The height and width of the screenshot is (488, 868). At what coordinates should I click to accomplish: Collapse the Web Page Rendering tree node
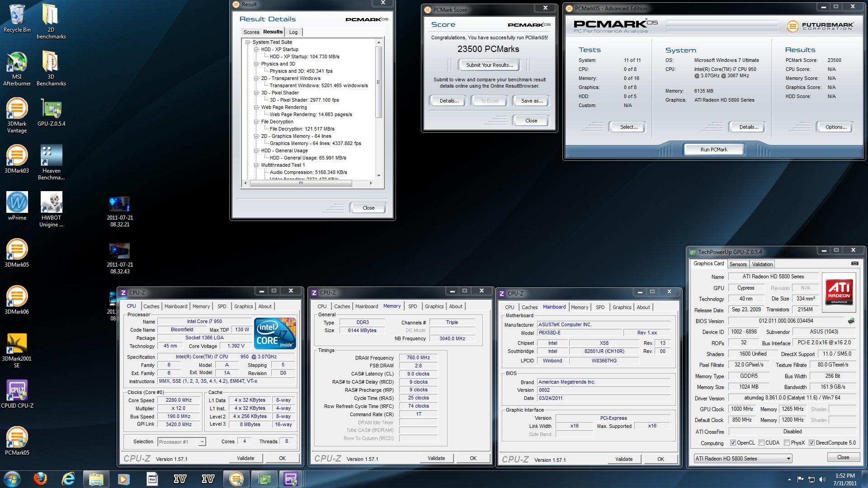point(256,107)
